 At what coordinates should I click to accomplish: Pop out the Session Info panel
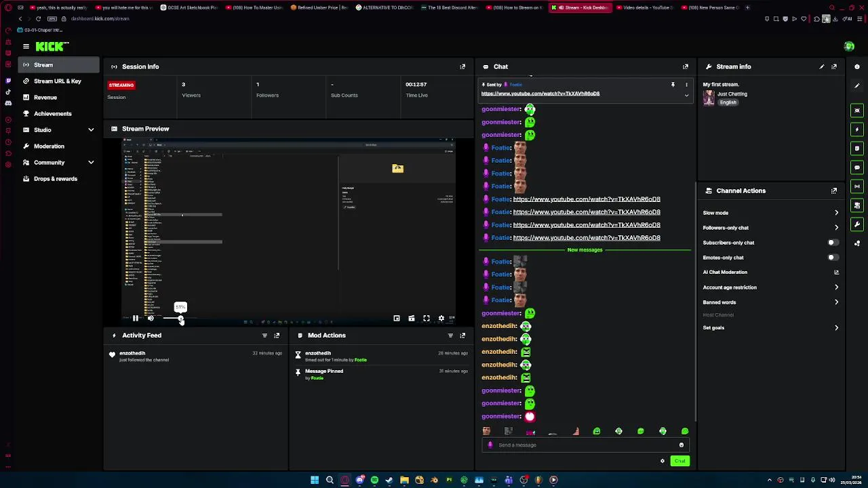(x=462, y=66)
